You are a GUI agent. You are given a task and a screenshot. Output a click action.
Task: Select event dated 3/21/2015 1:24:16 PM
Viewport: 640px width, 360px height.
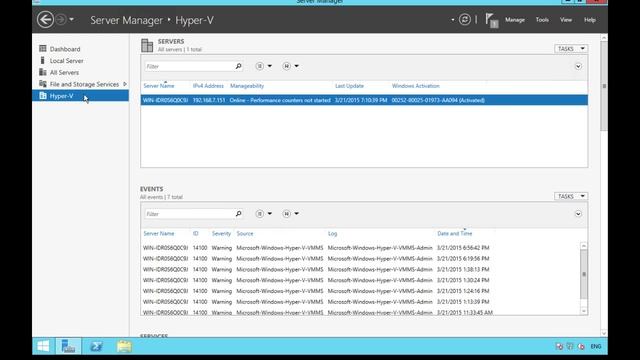click(360, 291)
